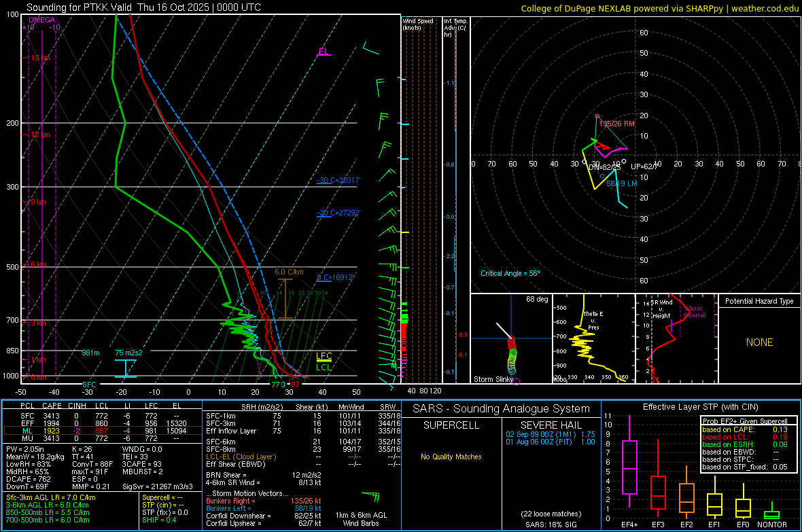Click the SARS - Sounding Analogue System heading
Image resolution: width=802 pixels, height=532 pixels.
click(501, 409)
